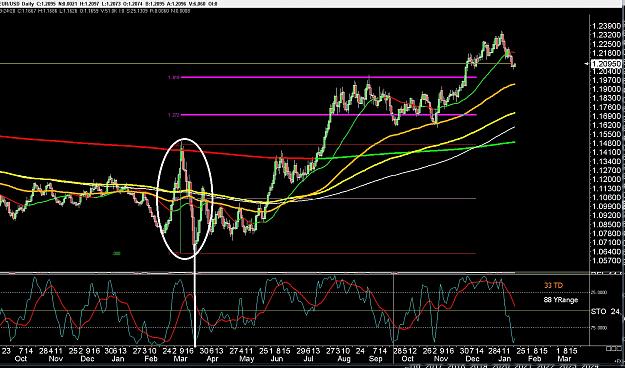Click the Apr month label on time axis
Viewport: 625px width, 368px height.
(212, 359)
